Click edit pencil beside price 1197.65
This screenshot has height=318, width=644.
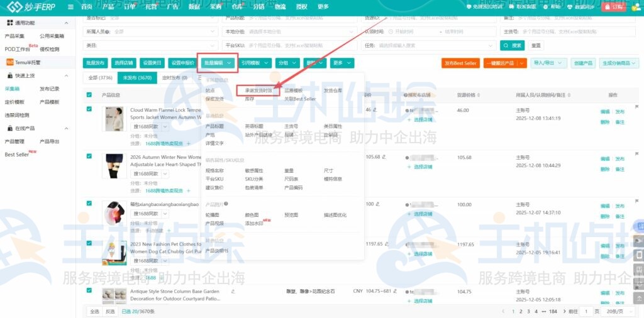386,244
